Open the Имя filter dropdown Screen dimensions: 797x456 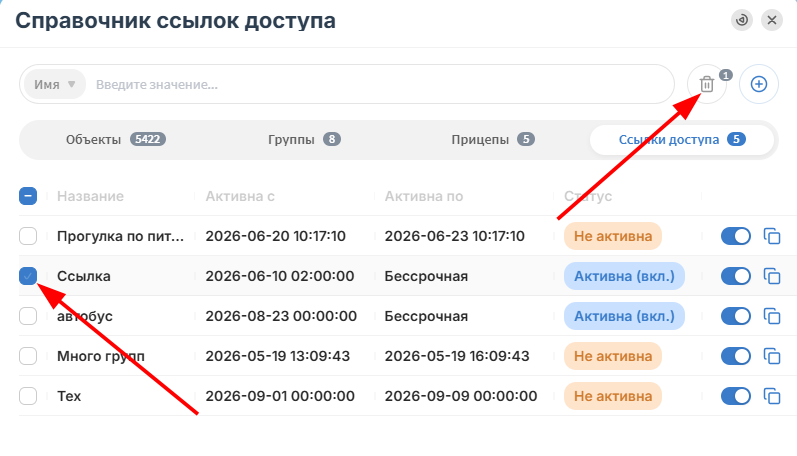tap(54, 84)
